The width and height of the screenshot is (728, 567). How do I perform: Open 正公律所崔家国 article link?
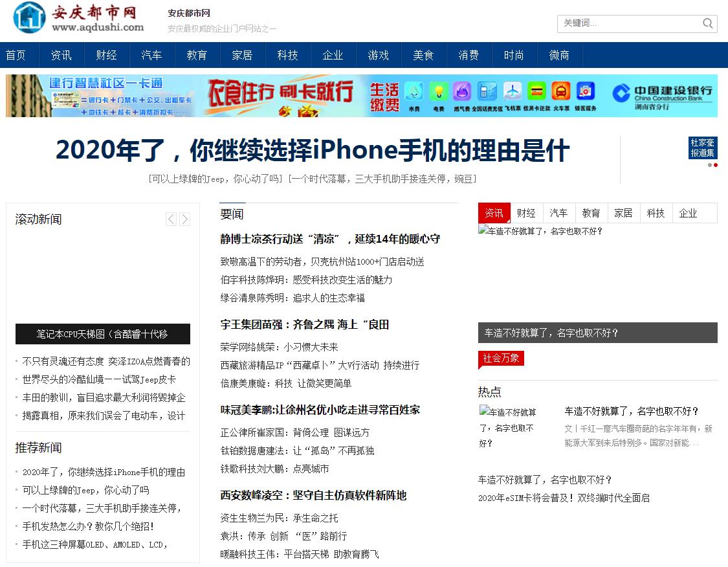click(295, 433)
